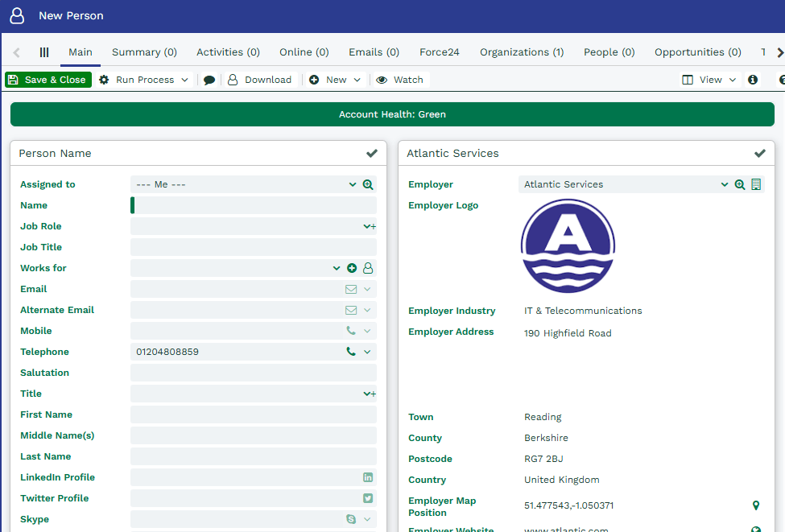This screenshot has width=785, height=532.
Task: Click the Download button
Action: [259, 80]
